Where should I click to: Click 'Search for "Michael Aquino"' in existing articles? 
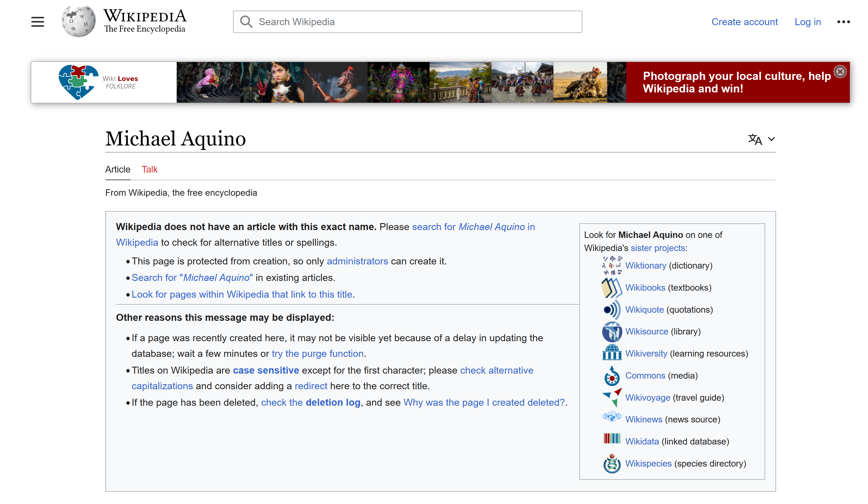[192, 278]
